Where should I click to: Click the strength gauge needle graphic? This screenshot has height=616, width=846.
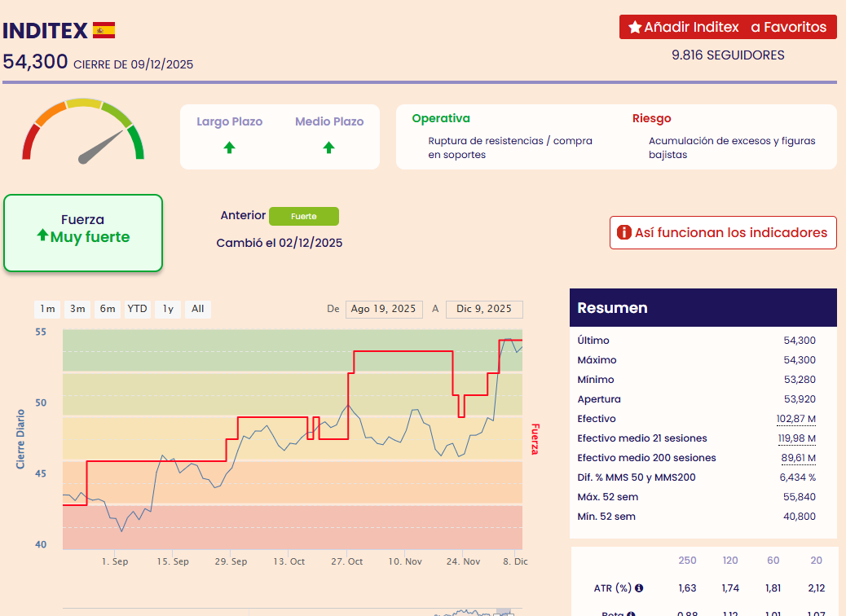point(101,147)
